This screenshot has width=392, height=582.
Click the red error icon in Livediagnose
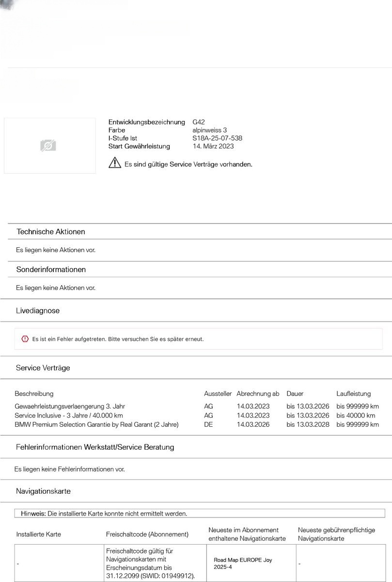25,339
